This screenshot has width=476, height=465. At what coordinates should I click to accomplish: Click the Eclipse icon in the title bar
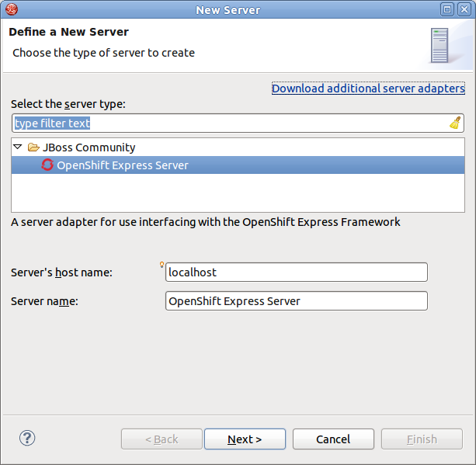tap(9, 9)
